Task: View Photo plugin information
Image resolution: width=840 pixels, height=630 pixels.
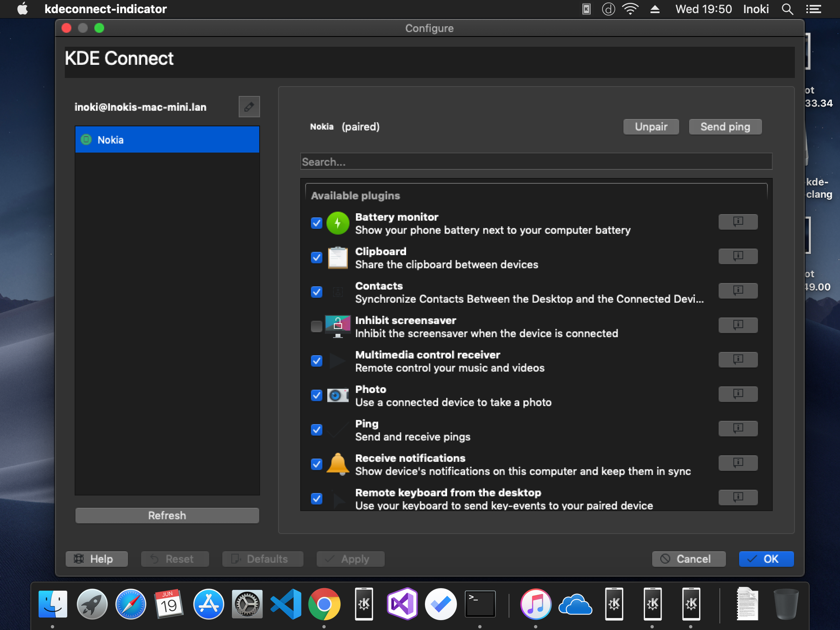Action: [x=737, y=394]
